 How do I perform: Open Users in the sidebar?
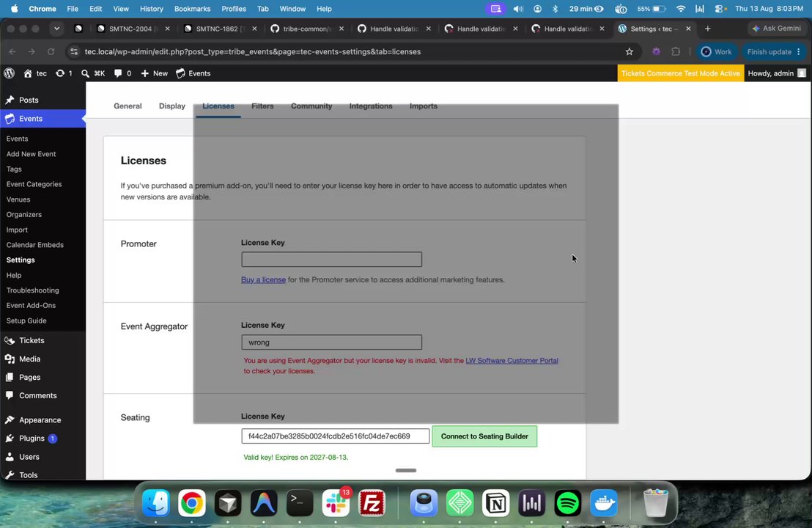pos(43,456)
